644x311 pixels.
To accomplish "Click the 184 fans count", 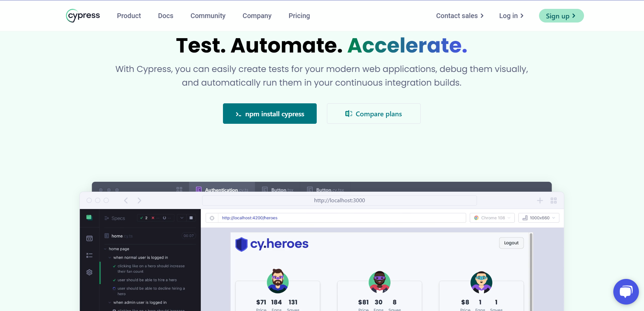I will (276, 302).
